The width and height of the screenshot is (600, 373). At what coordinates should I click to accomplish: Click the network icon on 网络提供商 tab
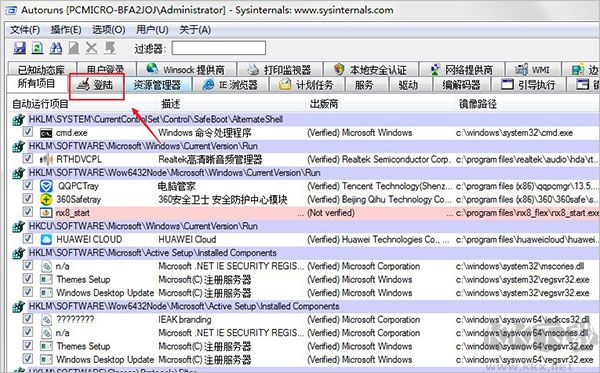[435, 70]
